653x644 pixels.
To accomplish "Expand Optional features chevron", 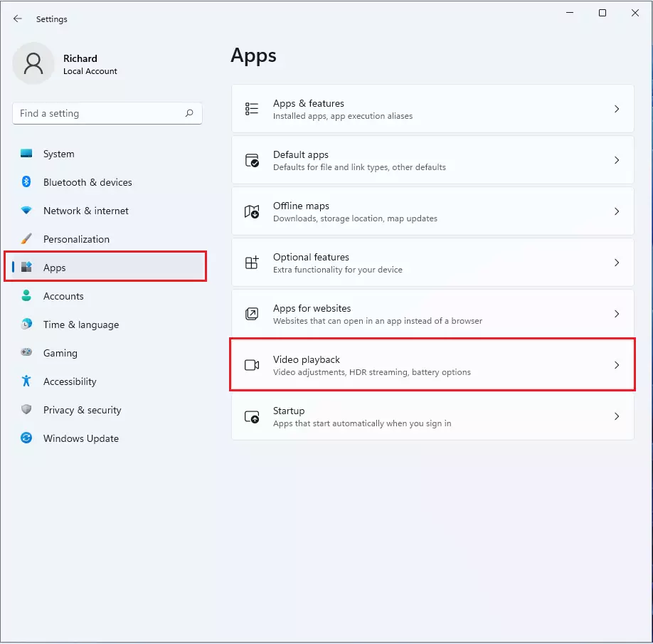I will (617, 263).
